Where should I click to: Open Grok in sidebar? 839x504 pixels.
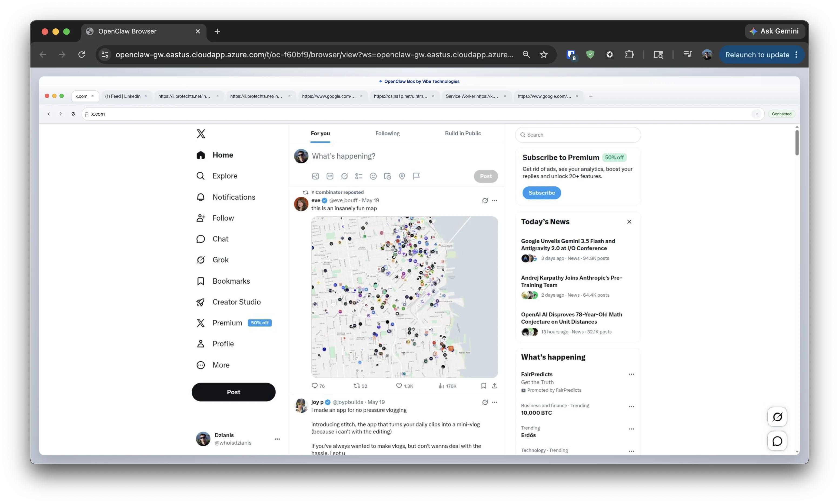pyautogui.click(x=212, y=260)
